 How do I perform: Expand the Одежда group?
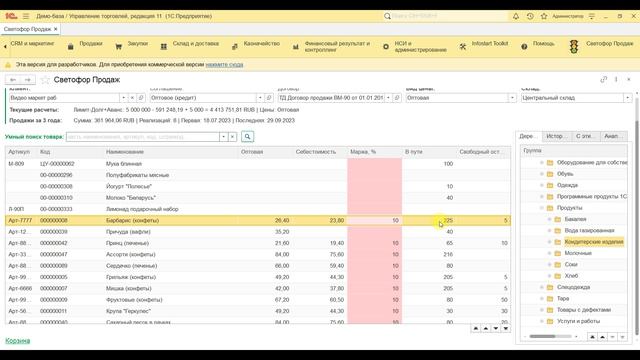point(542,186)
